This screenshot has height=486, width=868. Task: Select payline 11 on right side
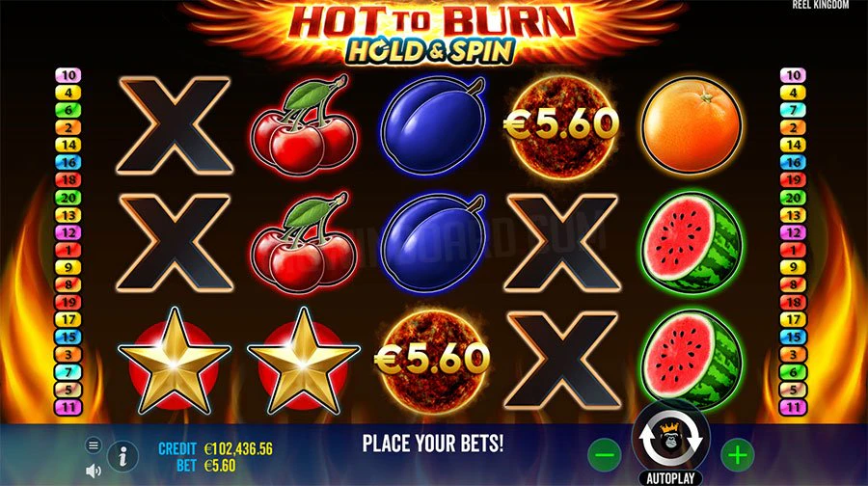pyautogui.click(x=794, y=407)
